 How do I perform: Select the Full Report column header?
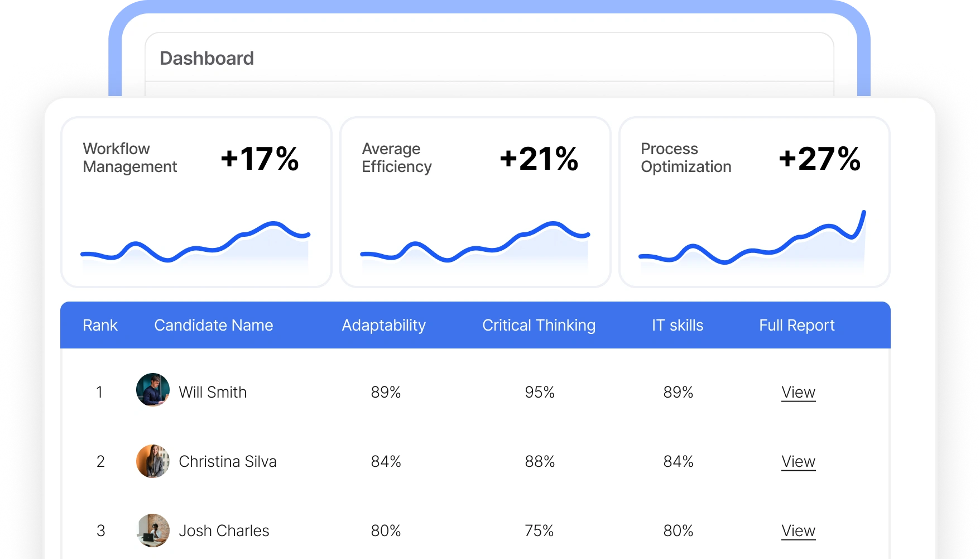tap(797, 326)
